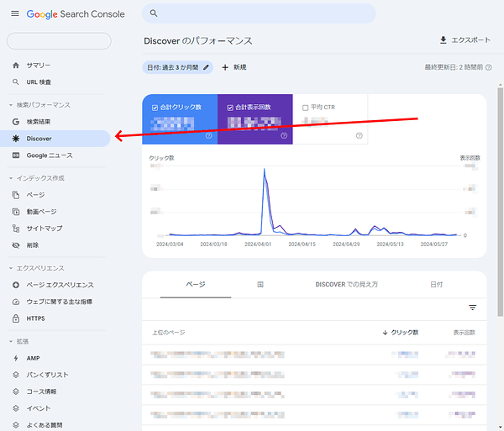The image size is (504, 431).
Task: Open the サイトマップ sidebar link
Action: pyautogui.click(x=55, y=229)
